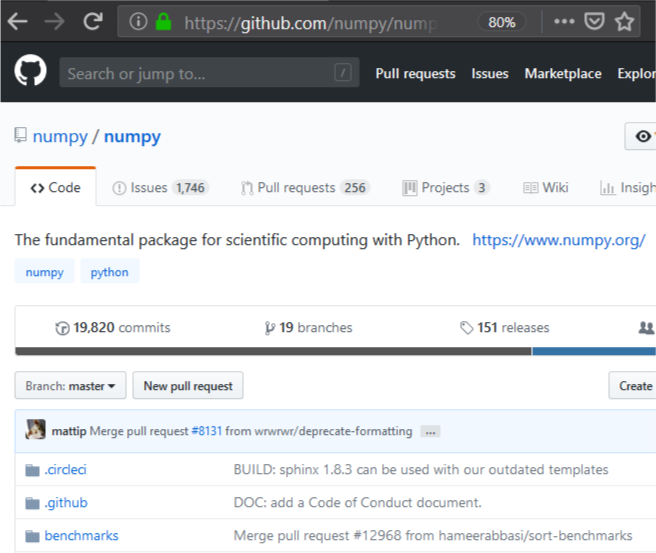Screen dimensions: 656x553
Task: Open the numpy.org website link
Action: click(558, 240)
